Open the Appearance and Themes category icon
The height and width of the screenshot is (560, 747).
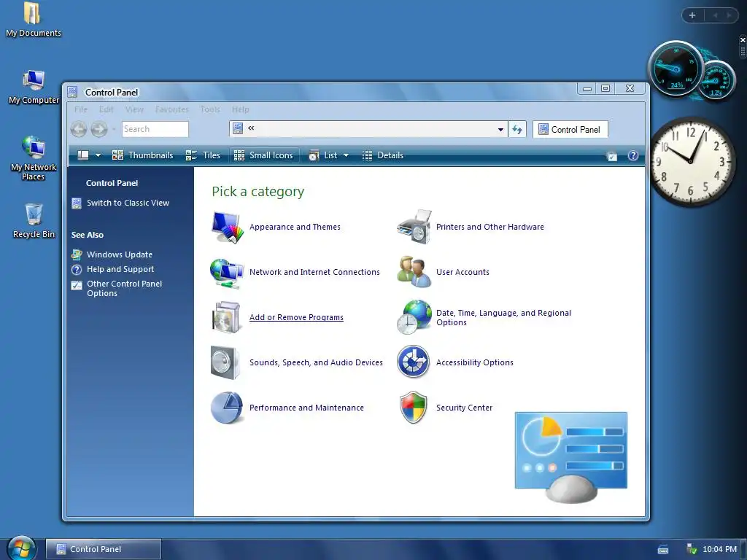point(228,227)
